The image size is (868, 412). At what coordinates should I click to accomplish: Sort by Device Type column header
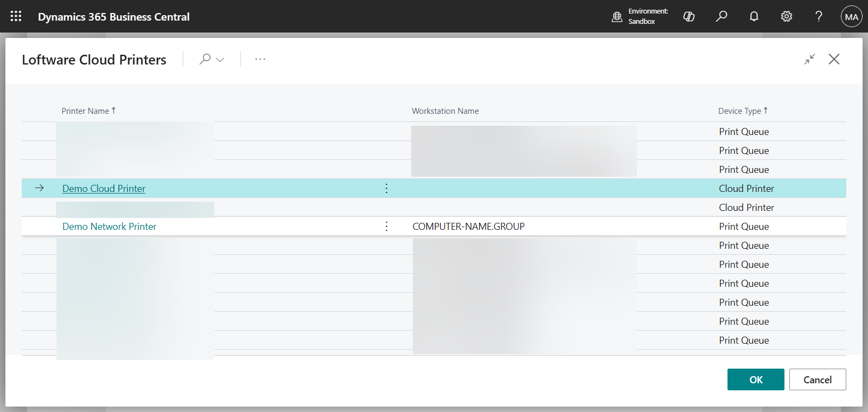743,111
